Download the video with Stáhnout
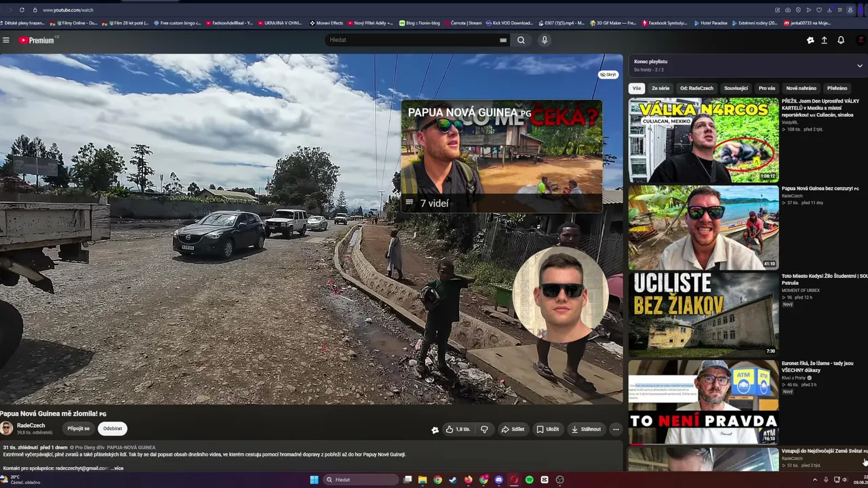This screenshot has width=868, height=488. coord(586,429)
